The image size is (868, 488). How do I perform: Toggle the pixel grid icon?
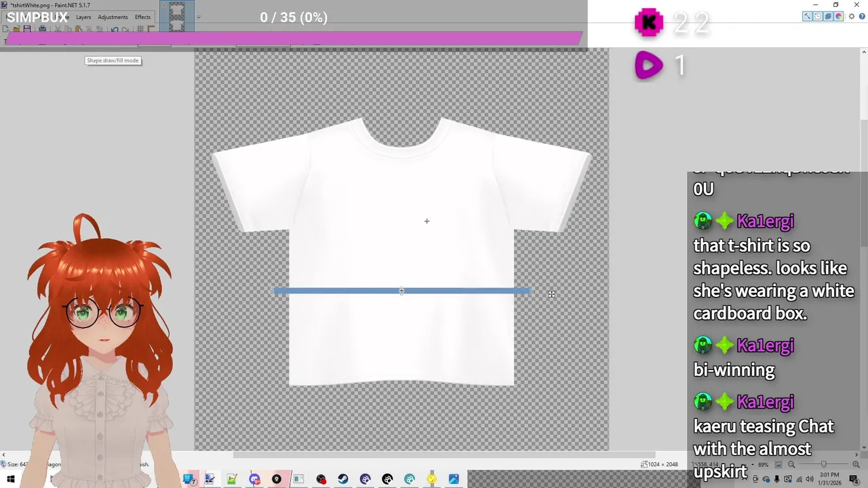(140, 28)
